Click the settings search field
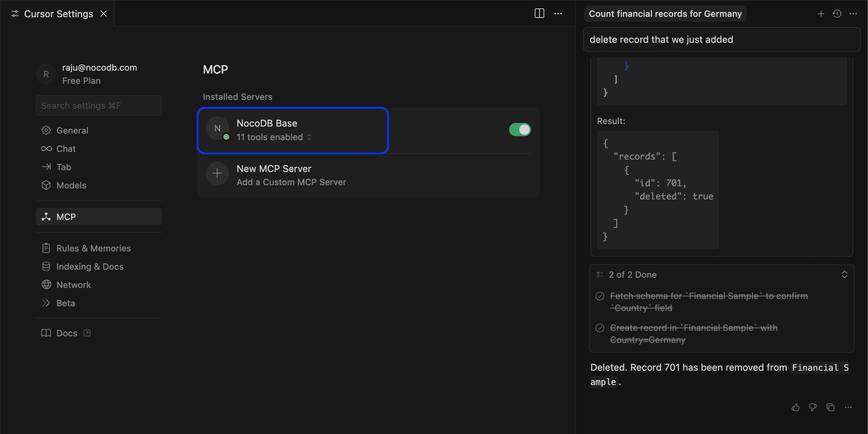 coord(99,105)
